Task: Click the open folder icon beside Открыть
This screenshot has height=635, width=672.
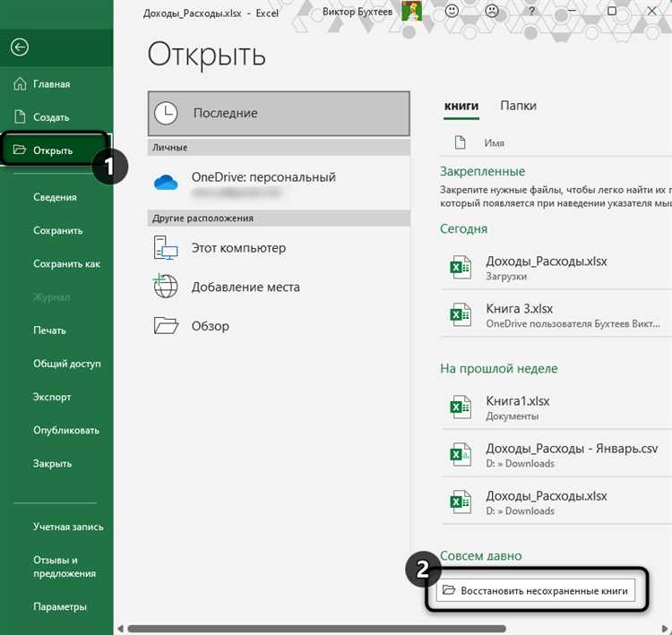Action: point(20,150)
